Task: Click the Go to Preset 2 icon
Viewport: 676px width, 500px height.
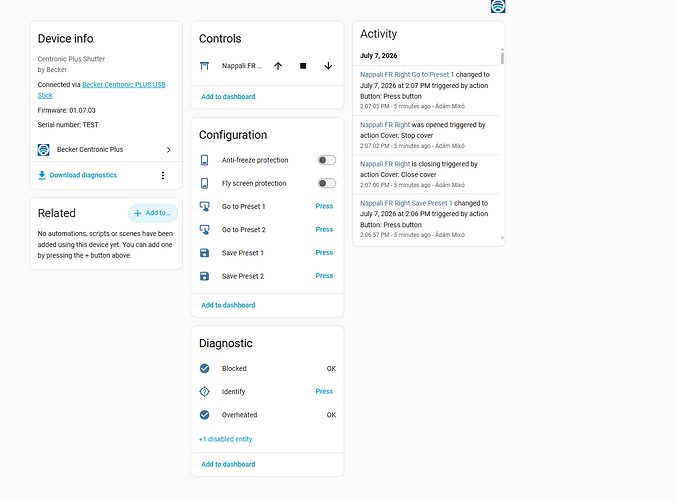Action: pos(204,230)
